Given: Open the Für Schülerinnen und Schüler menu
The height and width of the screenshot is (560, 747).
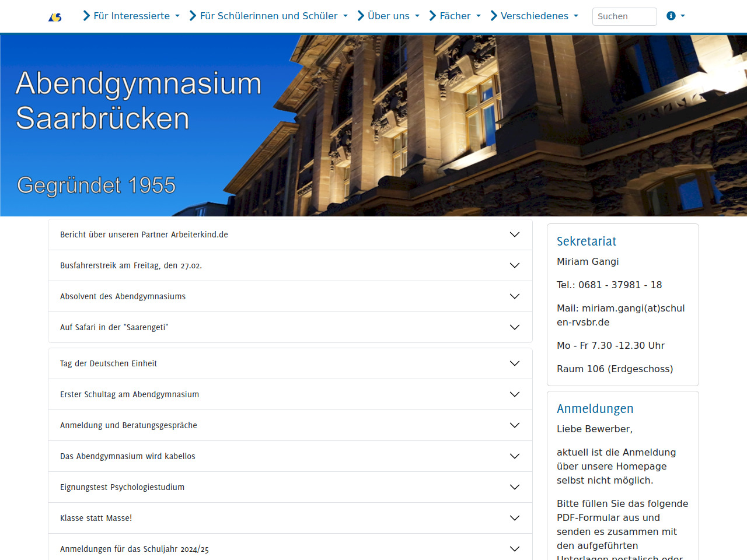Looking at the screenshot, I should click(x=268, y=16).
